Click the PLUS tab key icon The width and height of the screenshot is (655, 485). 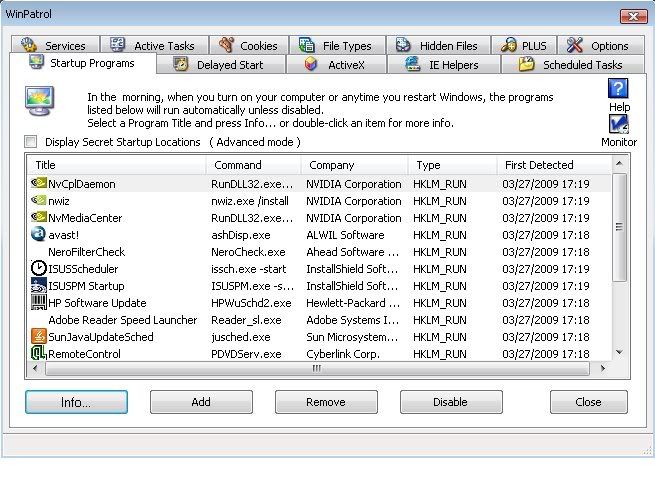tap(508, 45)
